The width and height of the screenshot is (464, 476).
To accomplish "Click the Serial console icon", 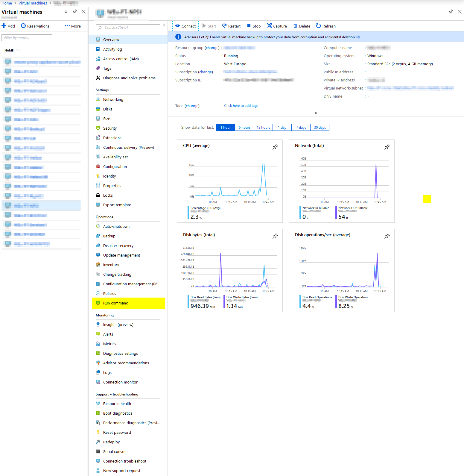I will coord(98,451).
